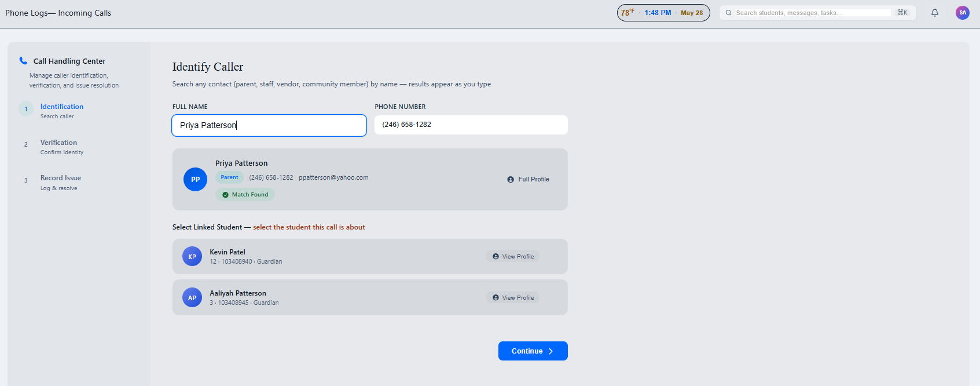
Task: Open Full Profile for Priya Patterson
Action: point(528,180)
